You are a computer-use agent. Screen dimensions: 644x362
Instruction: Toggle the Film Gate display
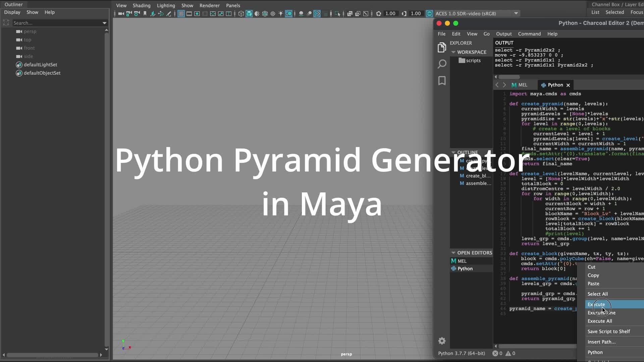tap(189, 14)
